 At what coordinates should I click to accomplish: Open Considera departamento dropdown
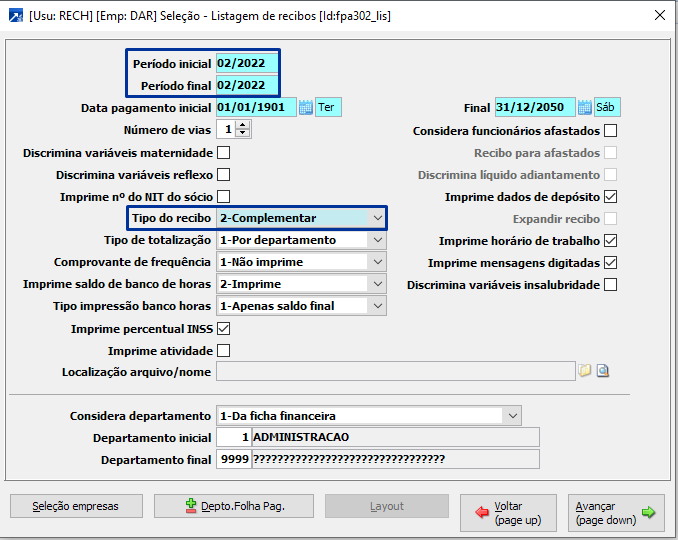(513, 416)
